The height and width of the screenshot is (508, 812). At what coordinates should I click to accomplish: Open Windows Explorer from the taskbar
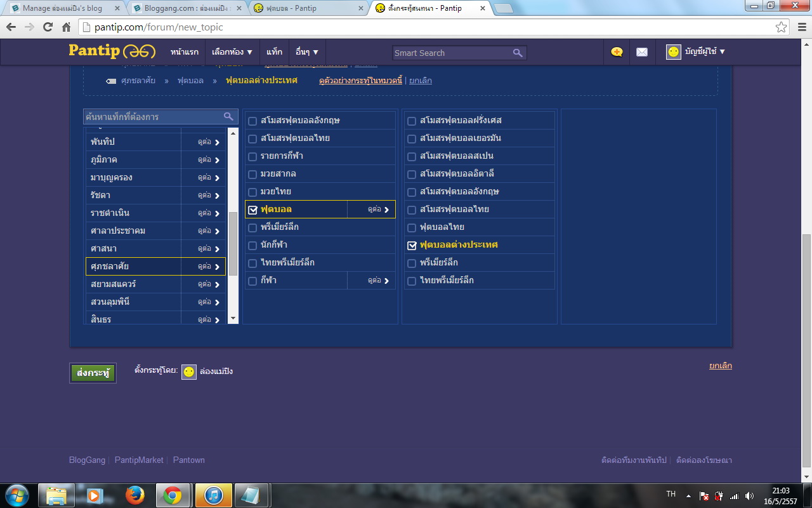[x=56, y=495]
